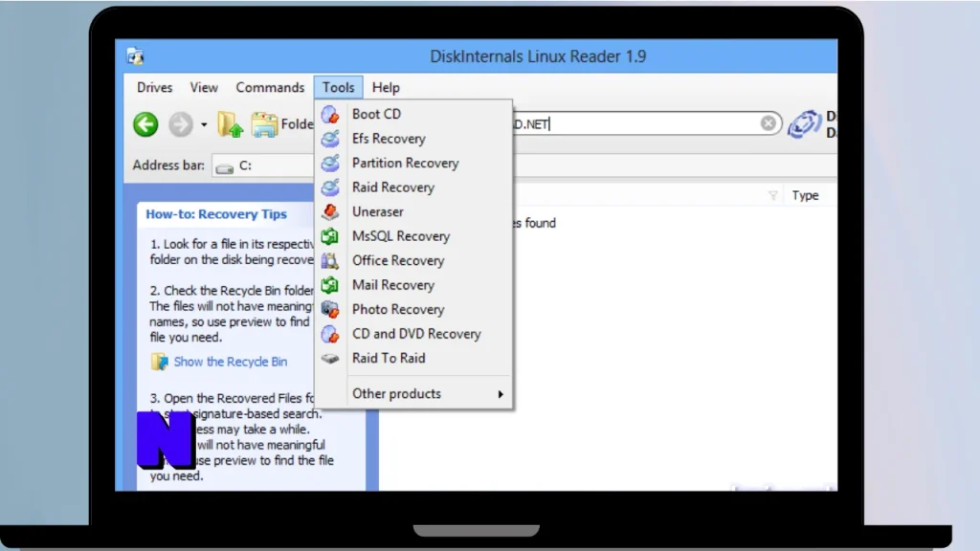Click the Folders toolbar icon

point(264,124)
